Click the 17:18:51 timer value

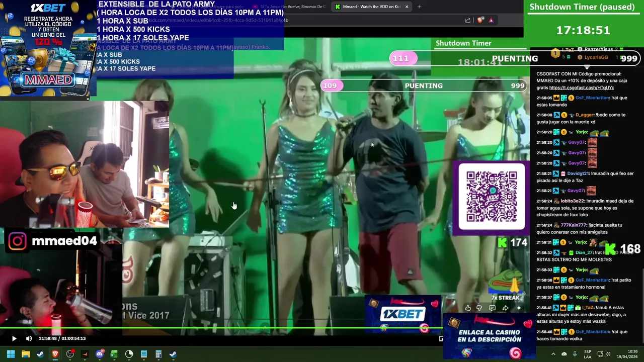click(x=583, y=30)
